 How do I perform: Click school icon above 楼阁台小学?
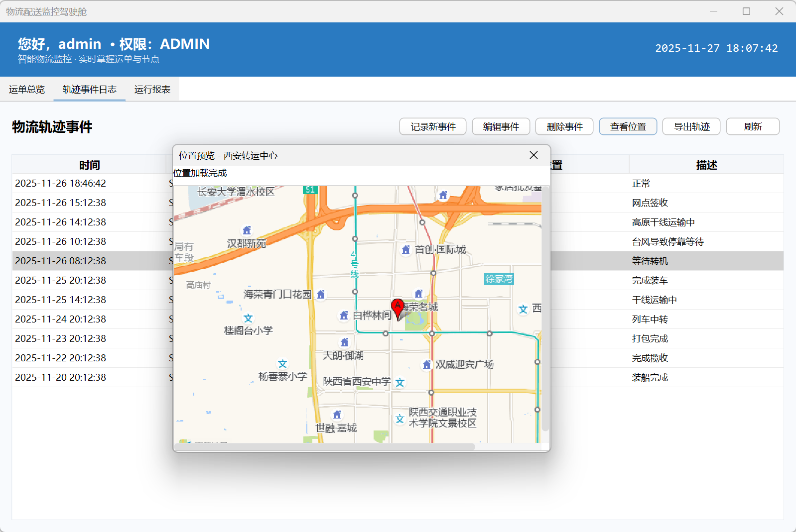[x=248, y=319]
